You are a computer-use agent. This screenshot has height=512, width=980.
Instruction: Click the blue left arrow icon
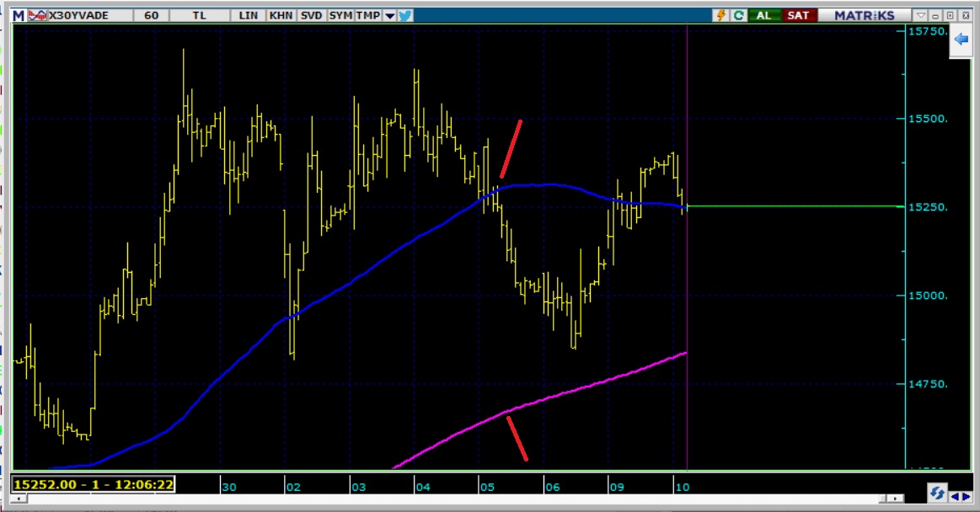coord(961,40)
